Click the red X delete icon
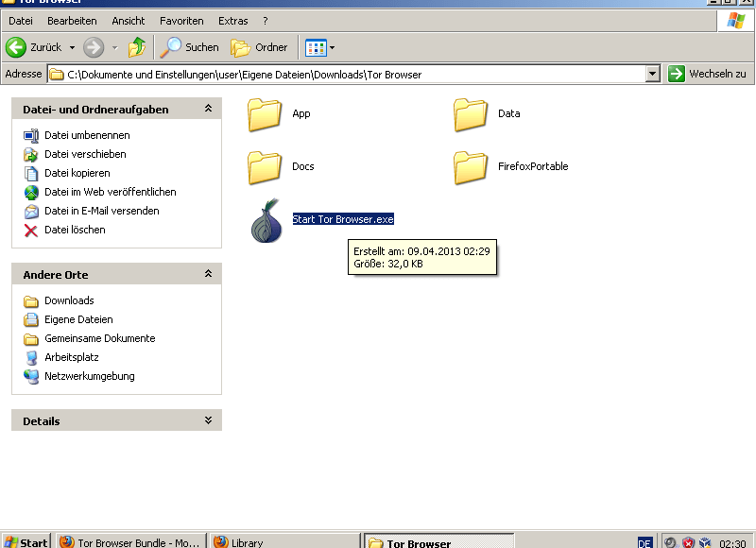The image size is (756, 548). point(31,231)
